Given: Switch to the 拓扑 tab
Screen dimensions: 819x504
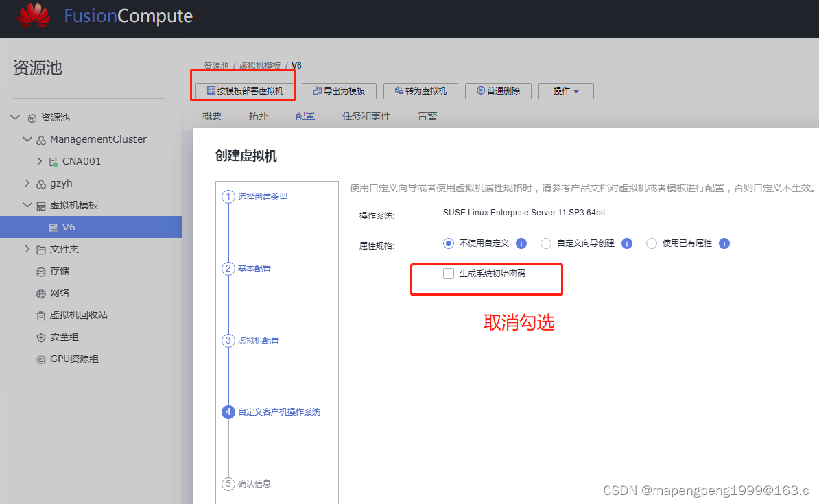Looking at the screenshot, I should coord(258,116).
